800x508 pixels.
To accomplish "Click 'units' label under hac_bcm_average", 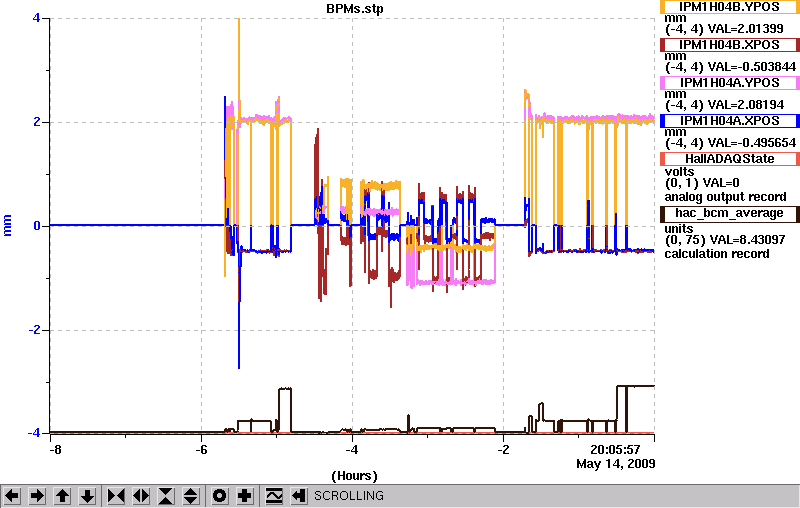I will pos(679,228).
